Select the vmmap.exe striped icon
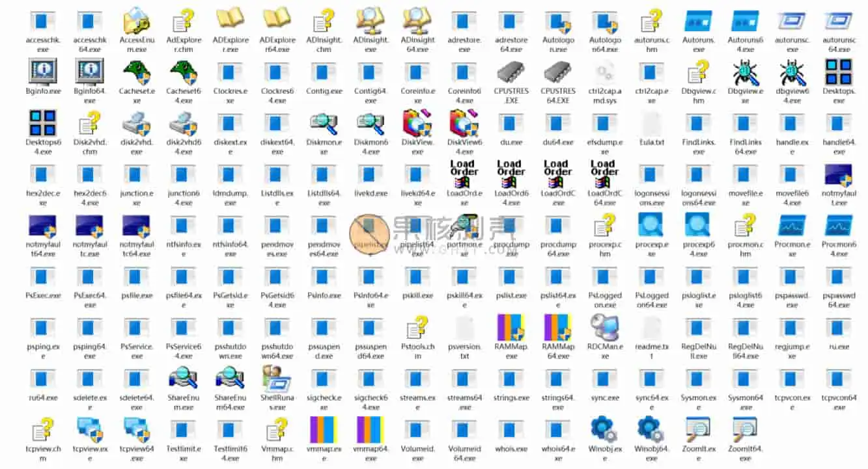This screenshot has height=469, width=868. (x=324, y=430)
